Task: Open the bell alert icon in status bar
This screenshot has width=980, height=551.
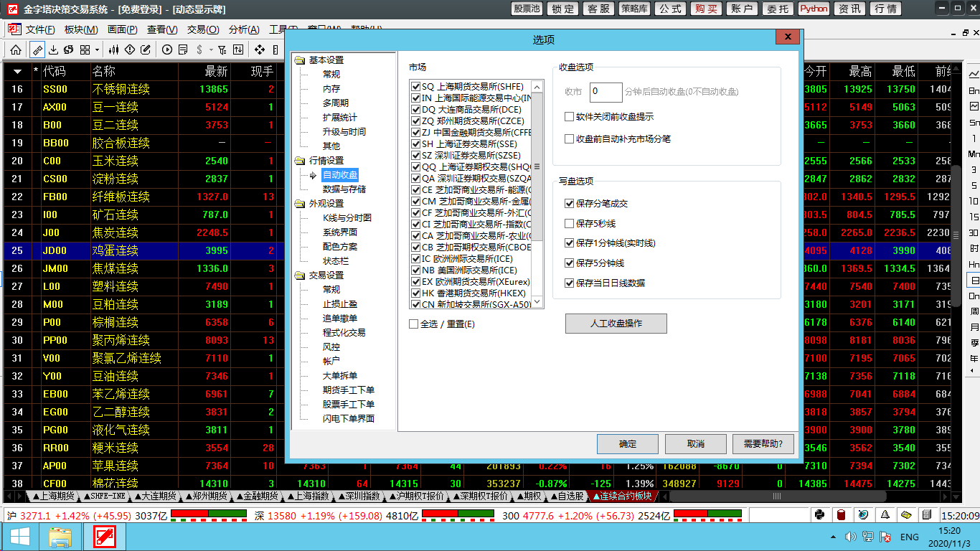Action: pos(885,515)
